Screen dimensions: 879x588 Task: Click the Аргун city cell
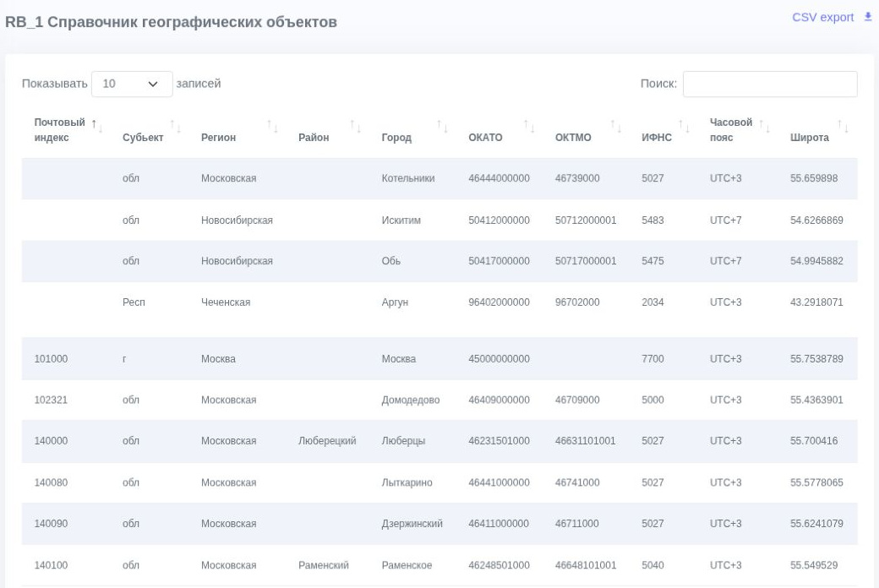pyautogui.click(x=395, y=302)
